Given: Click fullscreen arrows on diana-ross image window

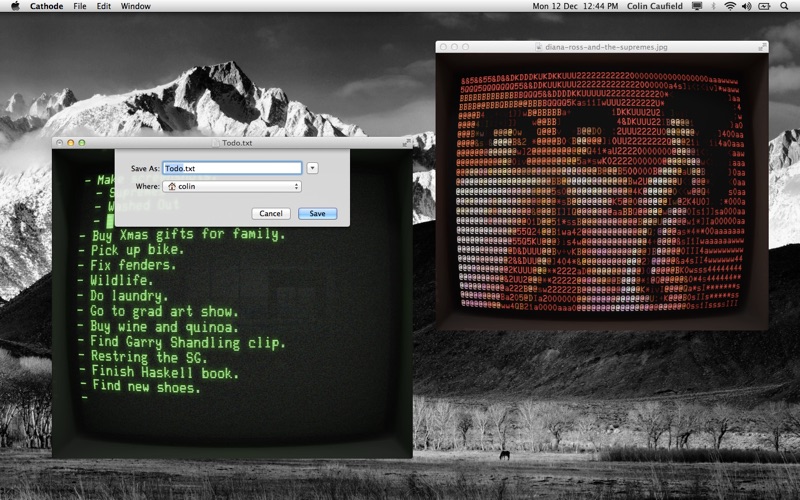Looking at the screenshot, I should [763, 46].
